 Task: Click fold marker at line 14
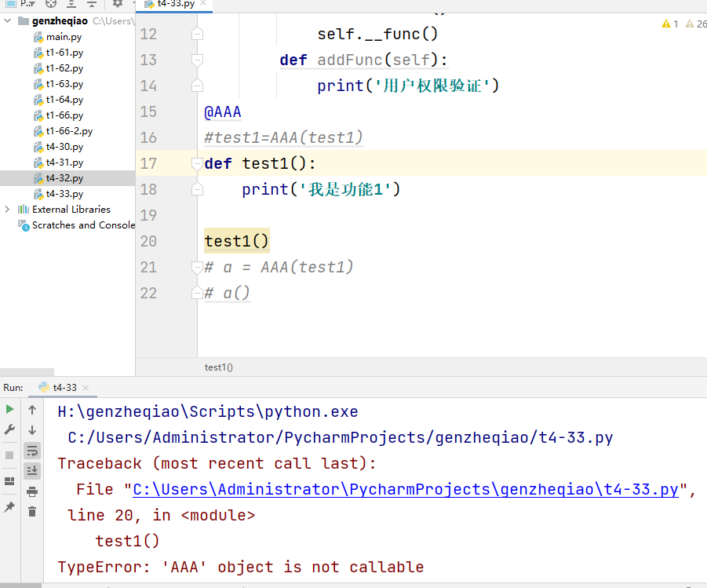click(x=197, y=86)
